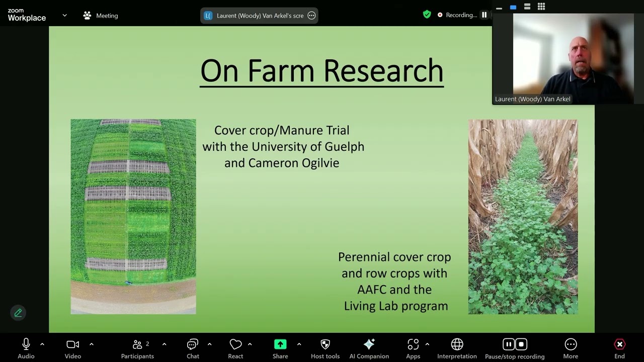
Task: Expand the Zoom Workplace dropdown arrow
Action: (x=64, y=16)
